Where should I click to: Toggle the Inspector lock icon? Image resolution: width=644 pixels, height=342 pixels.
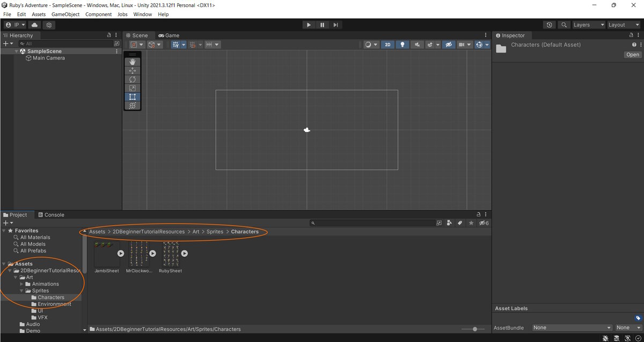(x=631, y=35)
